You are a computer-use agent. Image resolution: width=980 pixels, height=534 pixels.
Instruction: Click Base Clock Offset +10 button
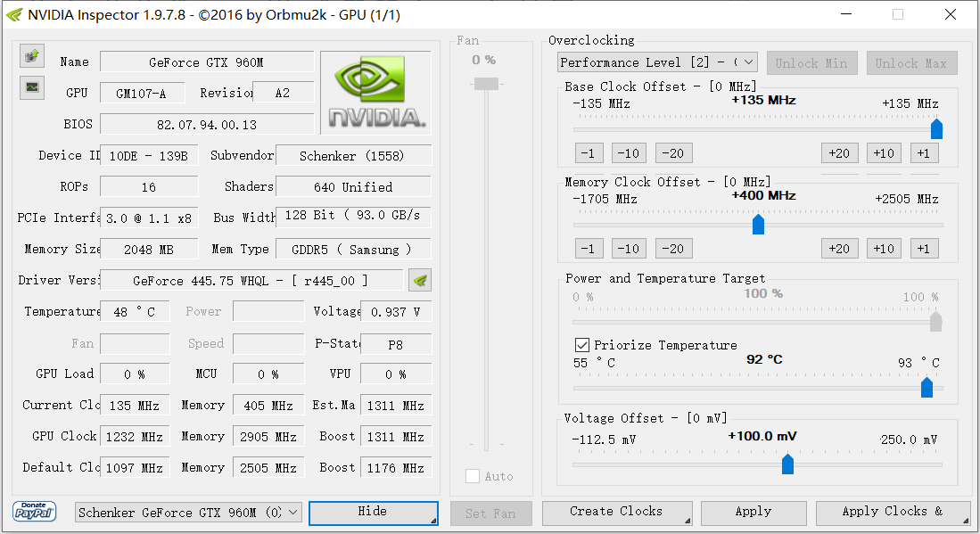[884, 153]
